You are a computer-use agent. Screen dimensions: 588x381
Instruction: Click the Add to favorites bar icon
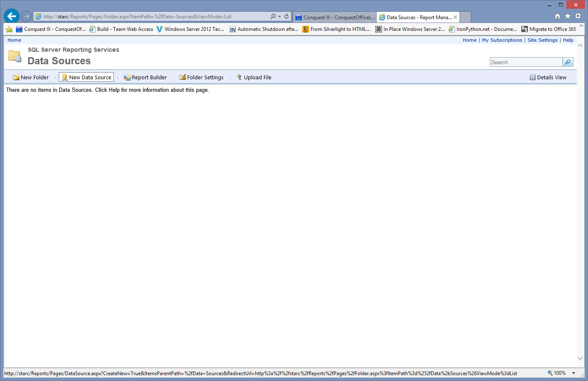[9, 29]
